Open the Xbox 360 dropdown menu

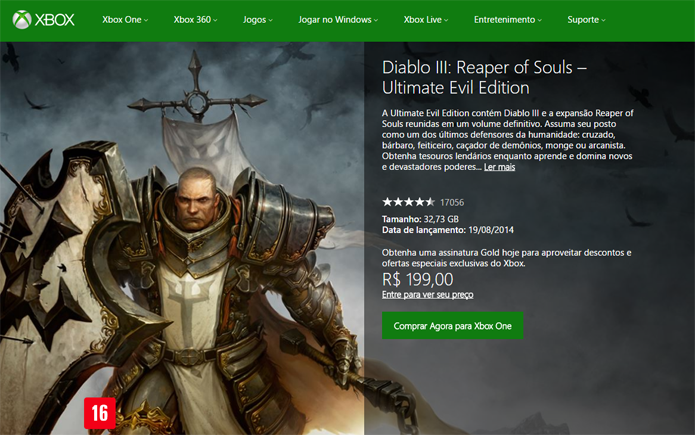click(x=195, y=20)
